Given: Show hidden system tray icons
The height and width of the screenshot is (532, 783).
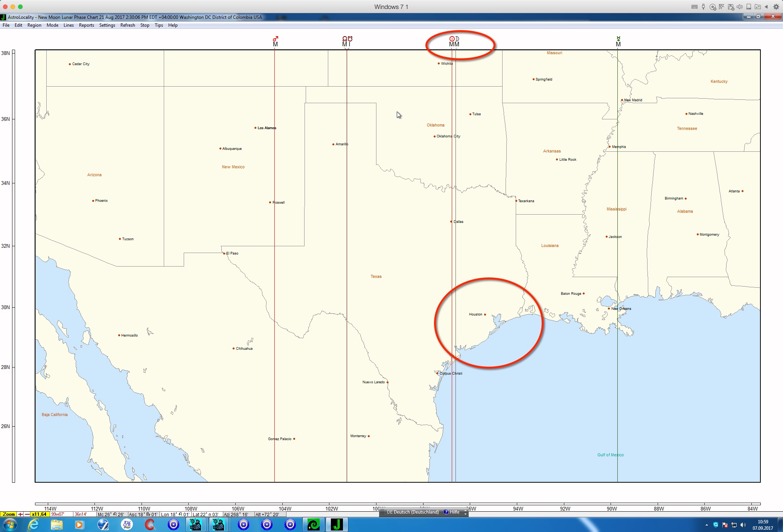Looking at the screenshot, I should click(x=706, y=525).
